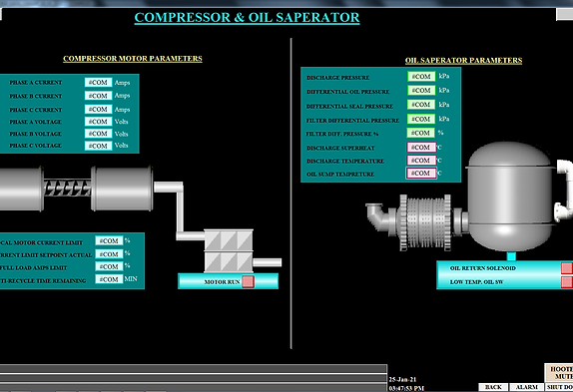Screen dimensions: 573x392
Task: Click the COMPRESSOR & OIL SAPERATOR title
Action: (x=247, y=17)
